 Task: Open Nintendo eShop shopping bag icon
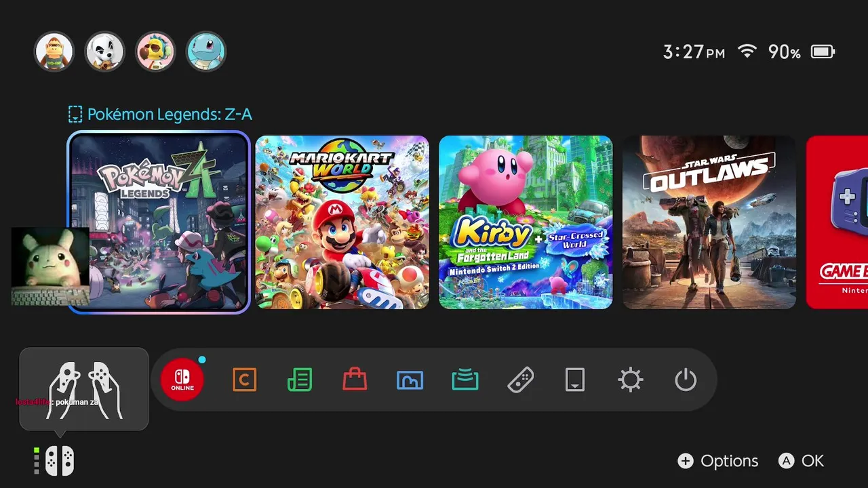(355, 380)
